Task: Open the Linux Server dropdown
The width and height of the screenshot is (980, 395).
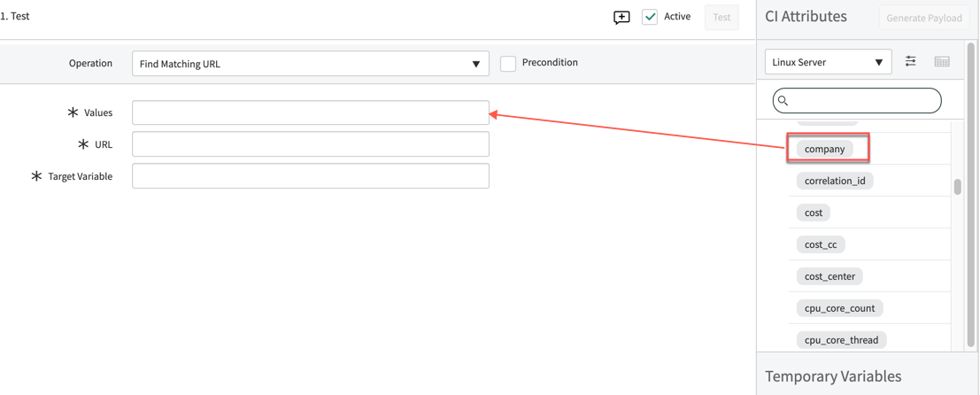Action: click(828, 62)
